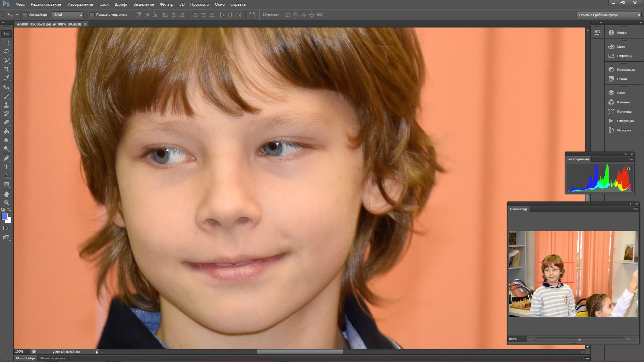This screenshot has width=644, height=362.
Task: Click the Navigator image thumbnail
Action: click(x=573, y=274)
